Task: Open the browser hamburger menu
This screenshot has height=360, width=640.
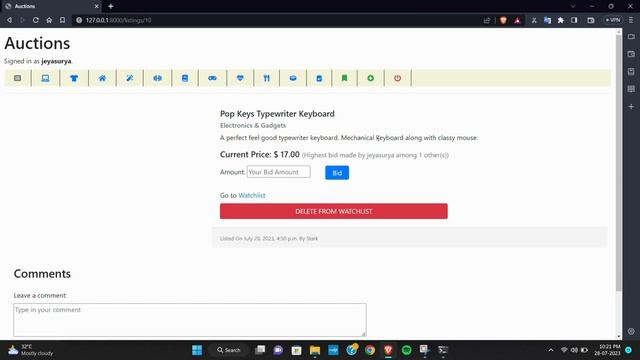Action: (x=631, y=20)
